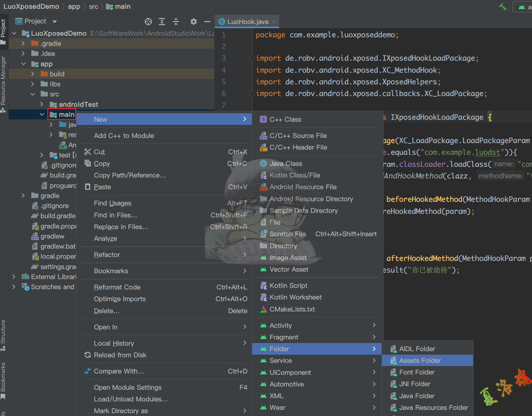Fold the import block at line 3
Viewport: 532px width, 416px height.
pos(252,58)
